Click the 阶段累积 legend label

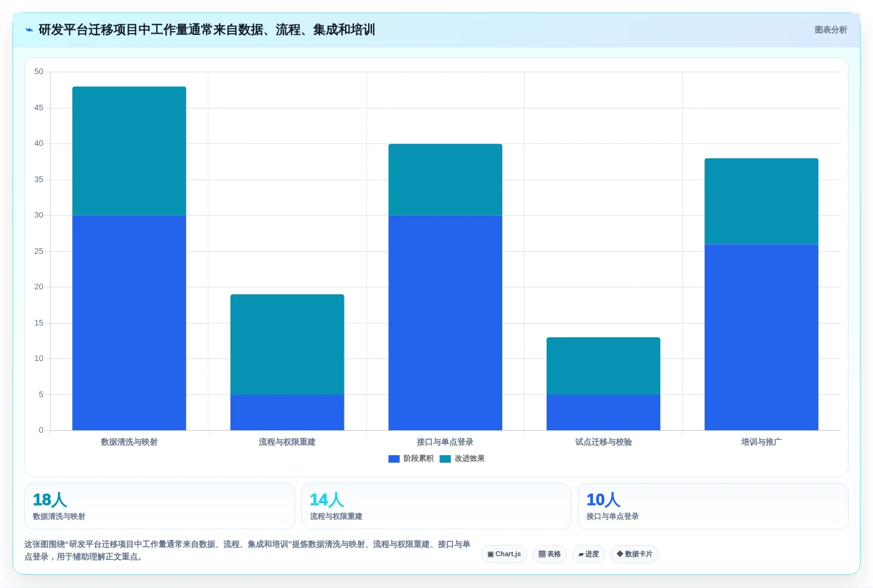click(418, 459)
